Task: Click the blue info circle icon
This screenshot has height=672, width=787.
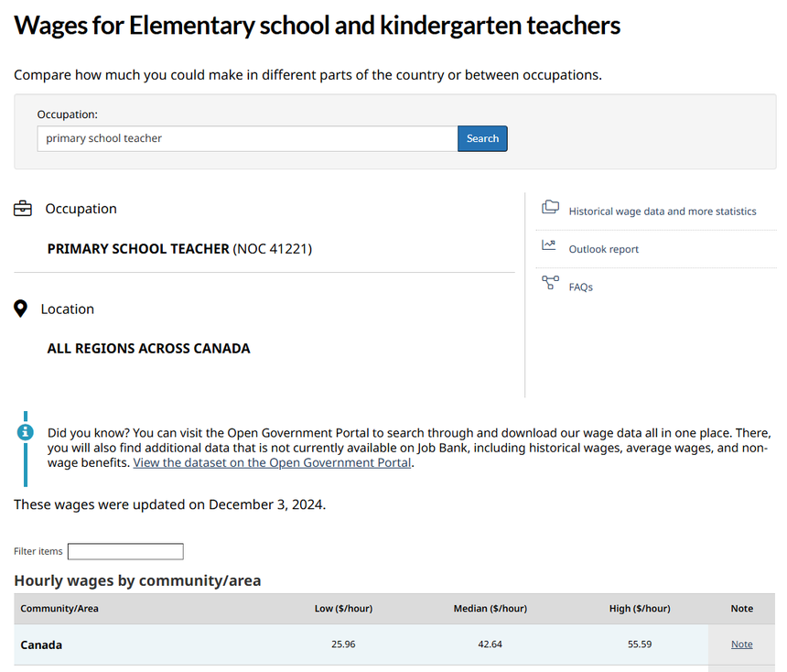Action: pyautogui.click(x=27, y=432)
